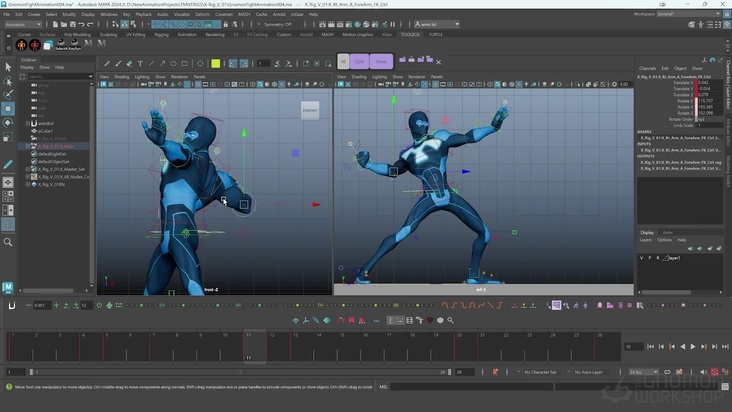
Task: Click the FRONT view cube
Action: point(310,110)
